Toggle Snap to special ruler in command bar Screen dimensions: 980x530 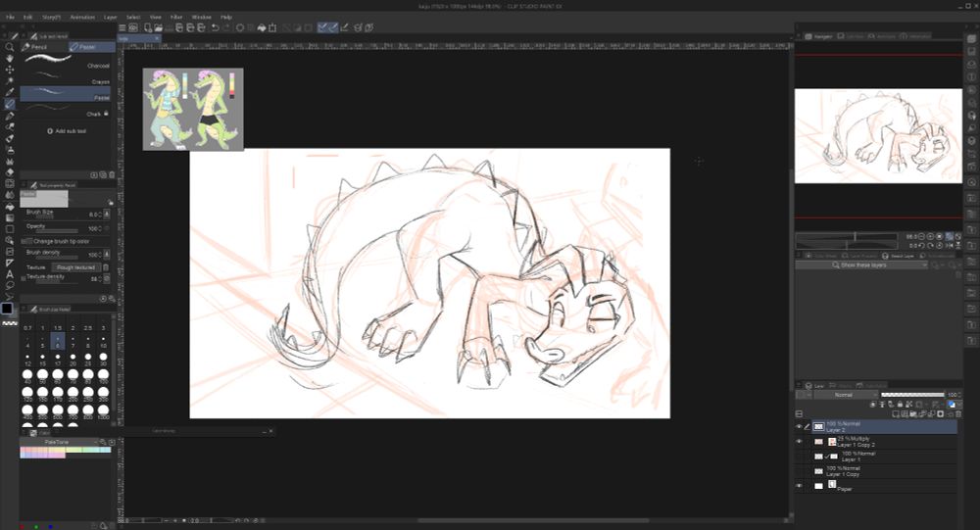pyautogui.click(x=334, y=27)
